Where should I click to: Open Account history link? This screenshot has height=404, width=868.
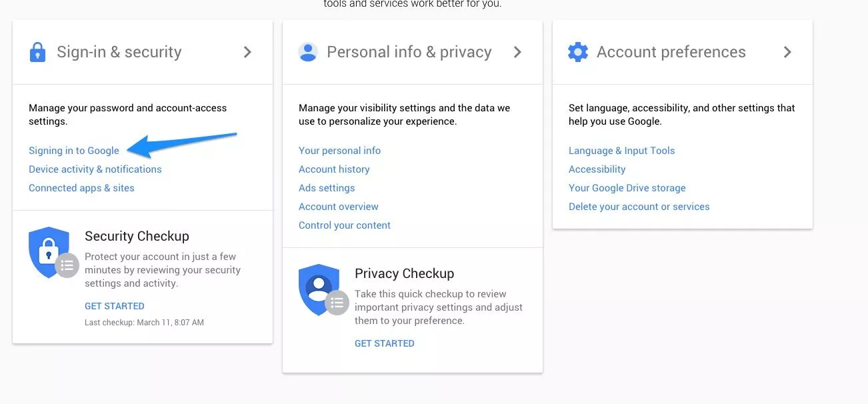coord(334,169)
